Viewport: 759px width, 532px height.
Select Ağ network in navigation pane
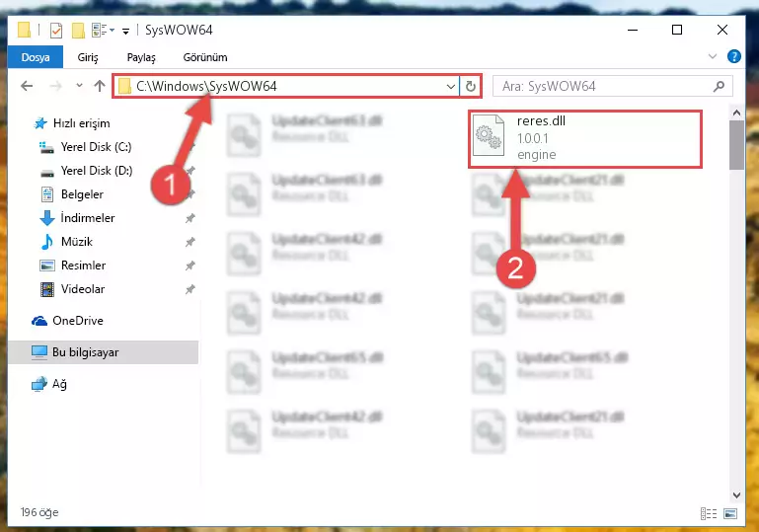point(49,384)
